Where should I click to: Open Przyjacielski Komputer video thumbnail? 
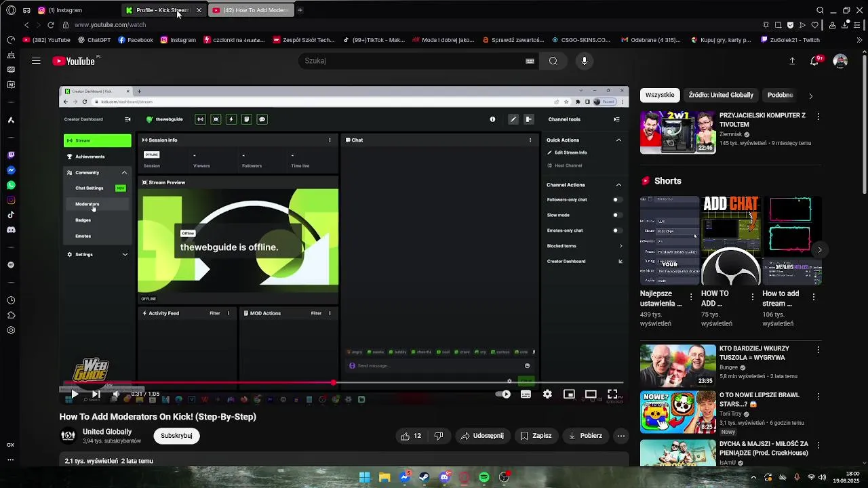pos(677,132)
